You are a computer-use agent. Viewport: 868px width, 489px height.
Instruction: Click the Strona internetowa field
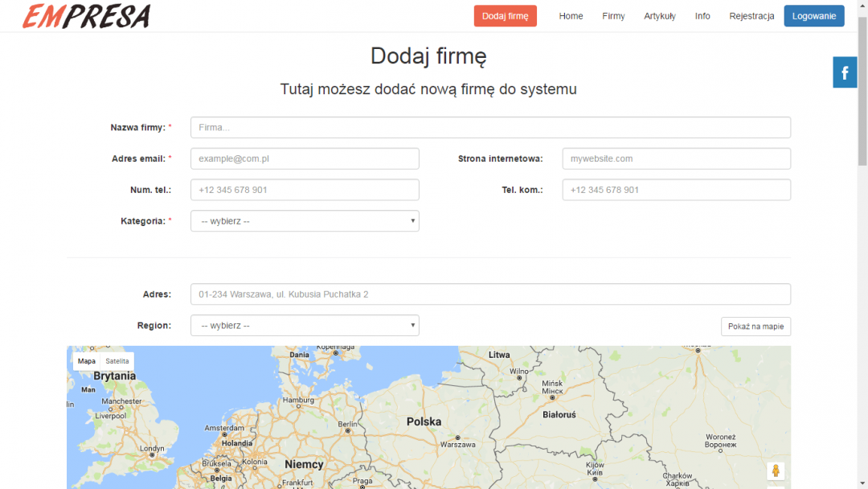[x=676, y=158]
